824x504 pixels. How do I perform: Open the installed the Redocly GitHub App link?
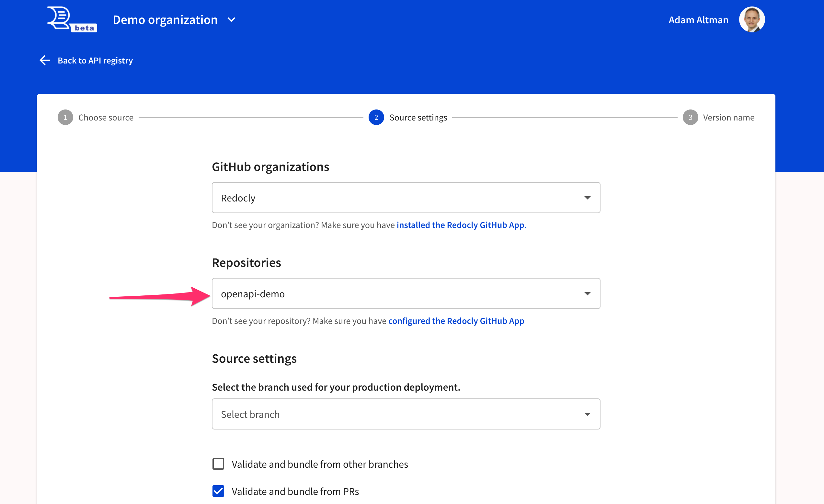click(461, 225)
